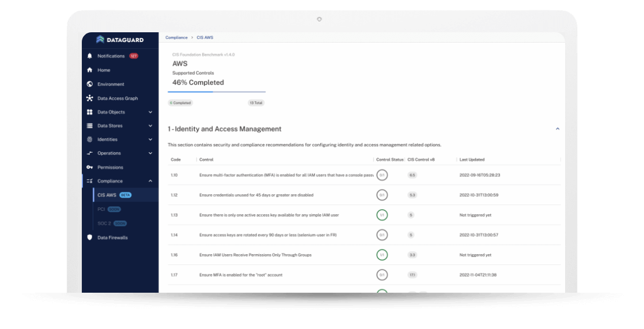This screenshot has width=644, height=329.
Task: Click timestamp 2022-09-16T05:28:23
Action: (480, 175)
